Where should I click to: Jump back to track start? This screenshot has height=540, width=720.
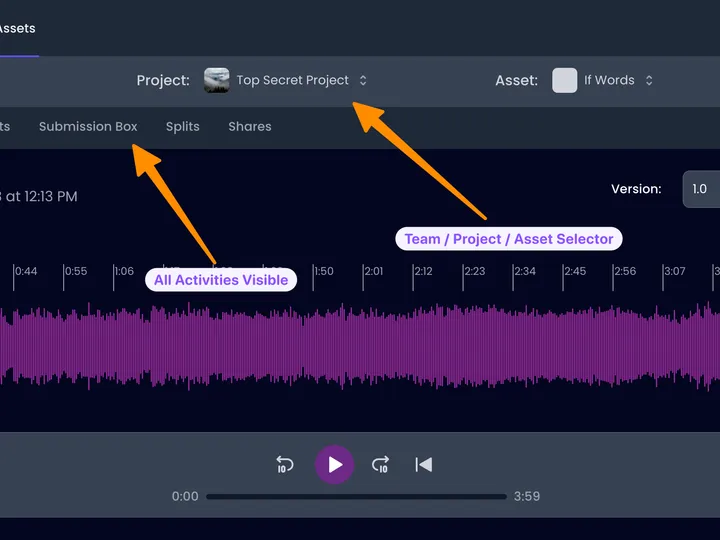click(423, 464)
